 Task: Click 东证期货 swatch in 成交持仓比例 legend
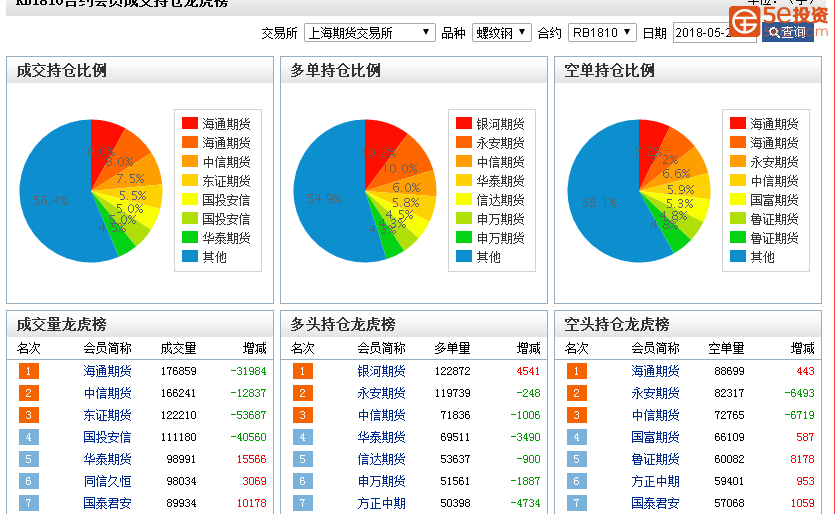[x=190, y=181]
